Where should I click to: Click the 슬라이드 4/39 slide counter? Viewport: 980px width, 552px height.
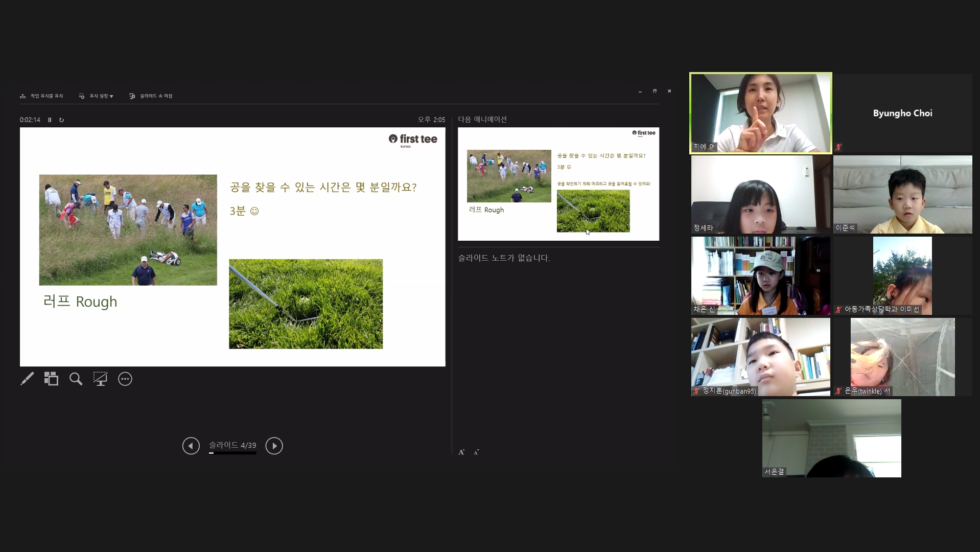coord(232,445)
